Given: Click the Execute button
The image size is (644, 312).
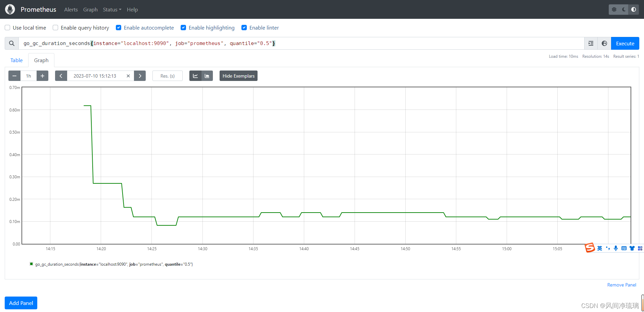Looking at the screenshot, I should pyautogui.click(x=625, y=43).
